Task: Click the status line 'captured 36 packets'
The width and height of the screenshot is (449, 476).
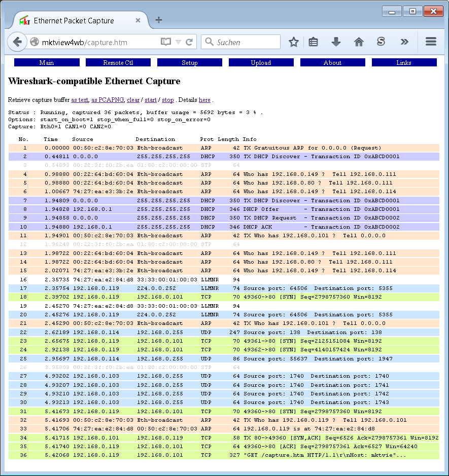Action: pos(107,113)
